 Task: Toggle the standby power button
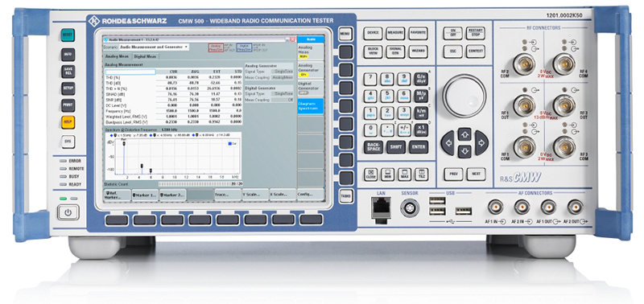68,212
